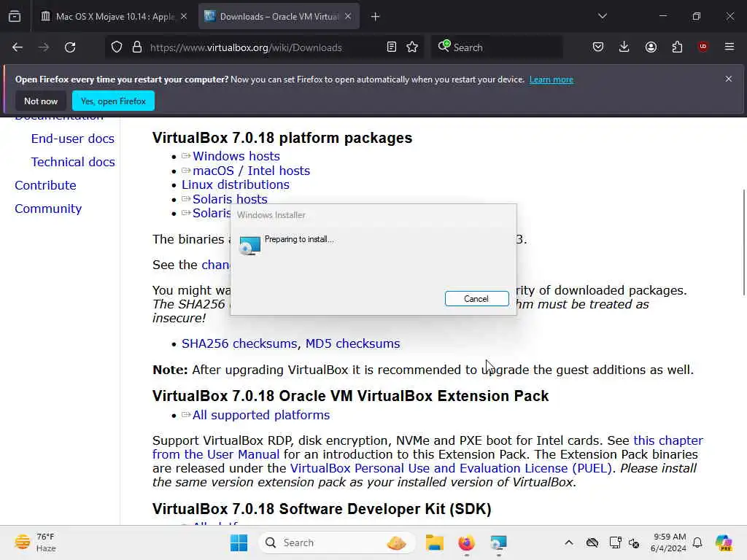The width and height of the screenshot is (747, 560).
Task: Open End-user docs sidebar link
Action: [73, 139]
